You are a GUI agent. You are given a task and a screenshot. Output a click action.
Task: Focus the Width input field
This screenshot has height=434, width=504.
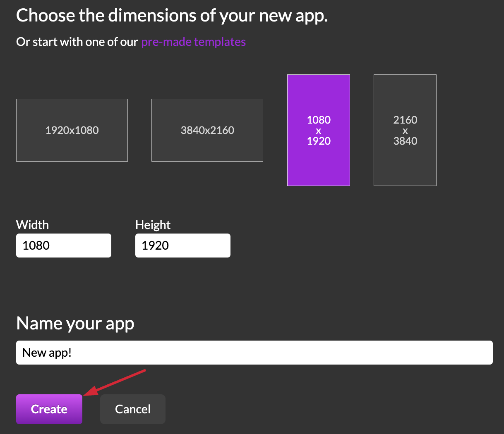tap(64, 246)
